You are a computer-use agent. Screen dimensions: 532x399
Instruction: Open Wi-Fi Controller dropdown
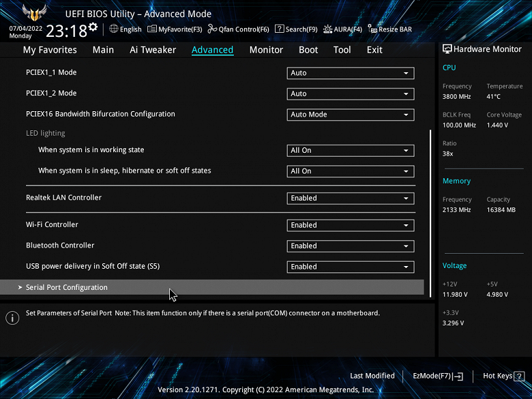coord(351,225)
